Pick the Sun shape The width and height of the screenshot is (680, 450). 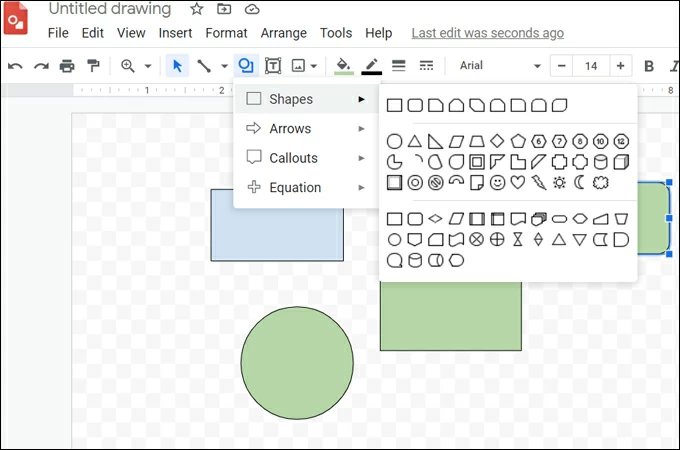click(x=559, y=183)
